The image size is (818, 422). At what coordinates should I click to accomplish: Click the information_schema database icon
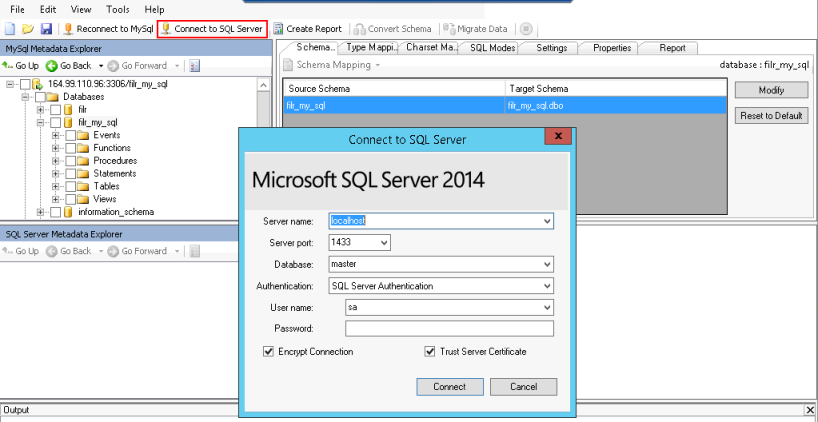(x=68, y=212)
